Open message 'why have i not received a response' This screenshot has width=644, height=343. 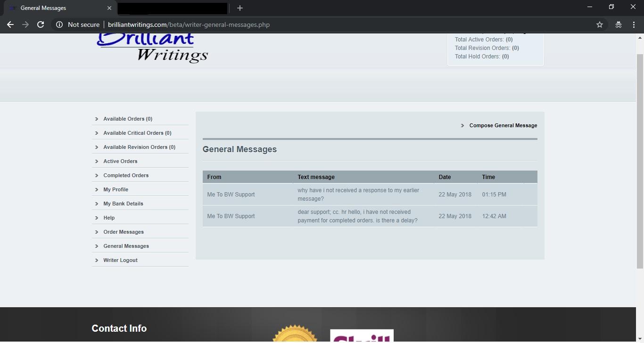(x=358, y=195)
